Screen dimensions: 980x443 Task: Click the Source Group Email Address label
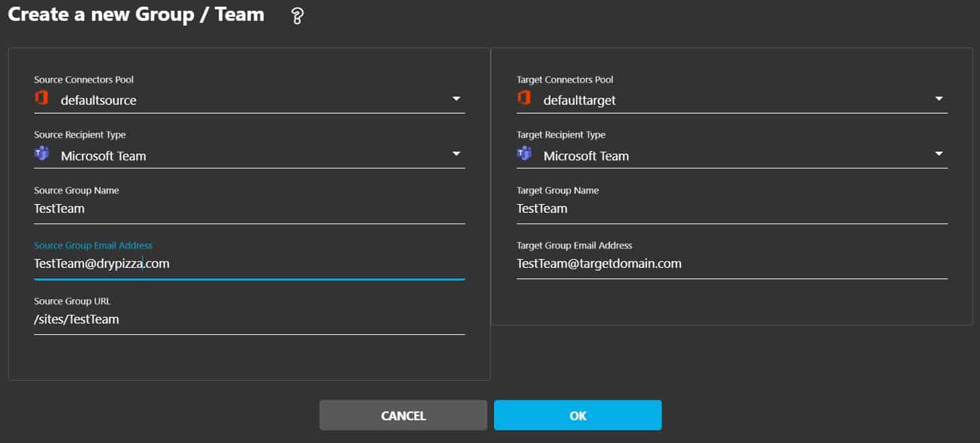tap(93, 246)
